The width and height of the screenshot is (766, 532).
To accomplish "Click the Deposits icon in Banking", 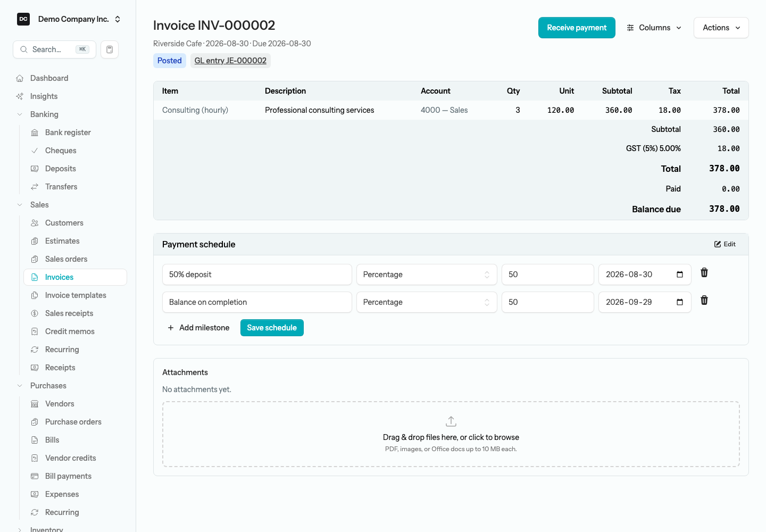I will click(x=35, y=169).
